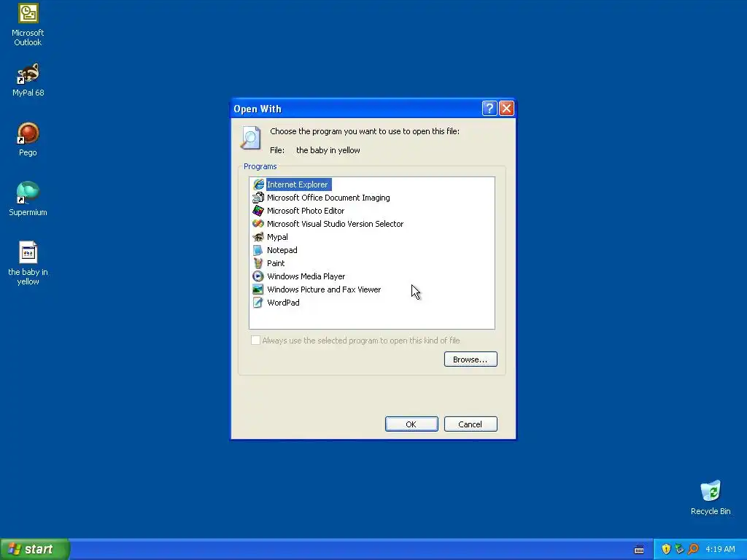This screenshot has height=560, width=747.
Task: Click the orange magnifier tray icon
Action: coord(693,549)
